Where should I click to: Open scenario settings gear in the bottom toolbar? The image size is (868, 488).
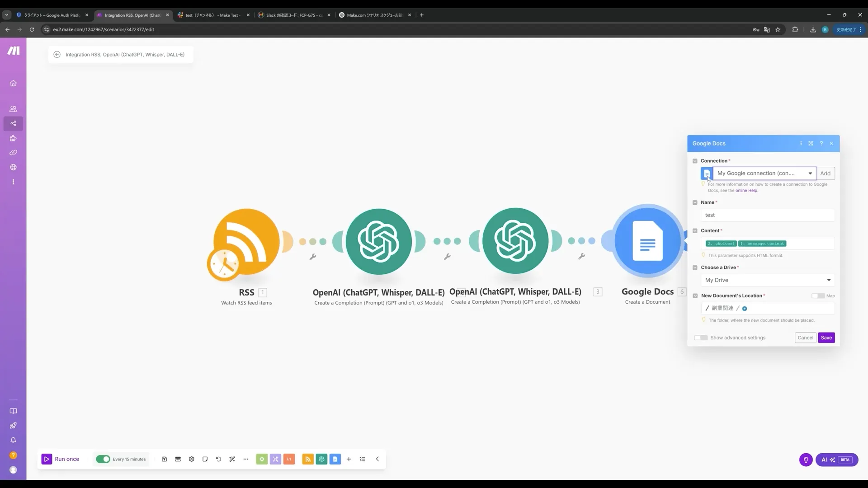pos(191,459)
